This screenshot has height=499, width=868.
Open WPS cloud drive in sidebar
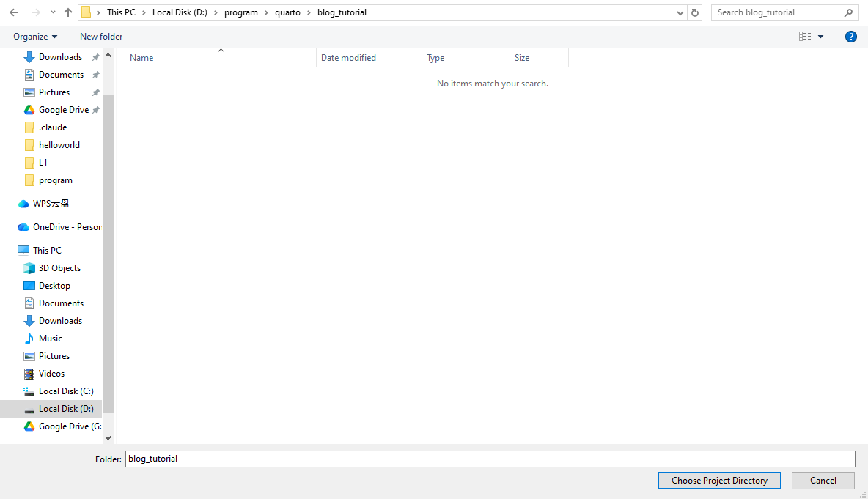pos(51,204)
